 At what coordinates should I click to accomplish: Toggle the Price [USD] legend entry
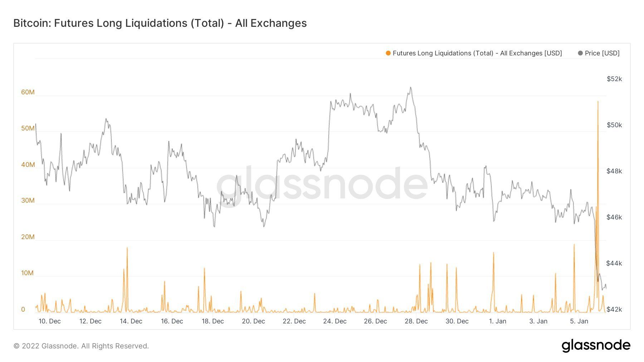tap(599, 53)
